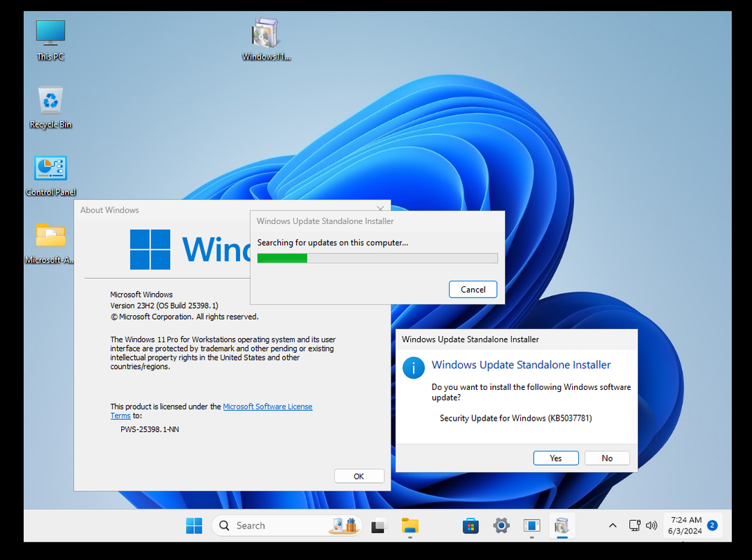Viewport: 752px width, 560px height.
Task: Select the Update Standalone Installer taskbar icon
Action: 562,526
